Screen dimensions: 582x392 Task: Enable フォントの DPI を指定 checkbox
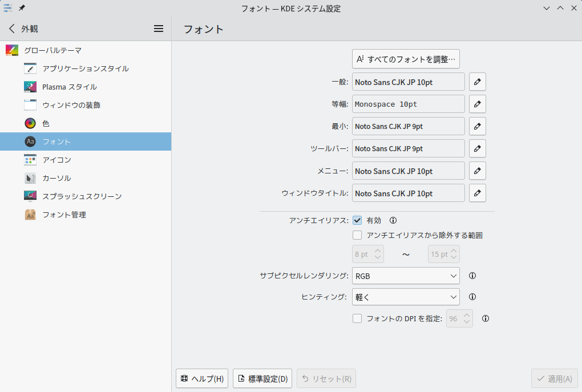coord(357,318)
